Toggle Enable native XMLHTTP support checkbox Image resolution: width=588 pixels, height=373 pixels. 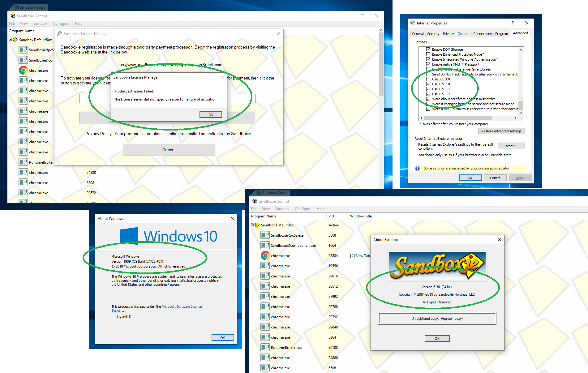pos(428,64)
